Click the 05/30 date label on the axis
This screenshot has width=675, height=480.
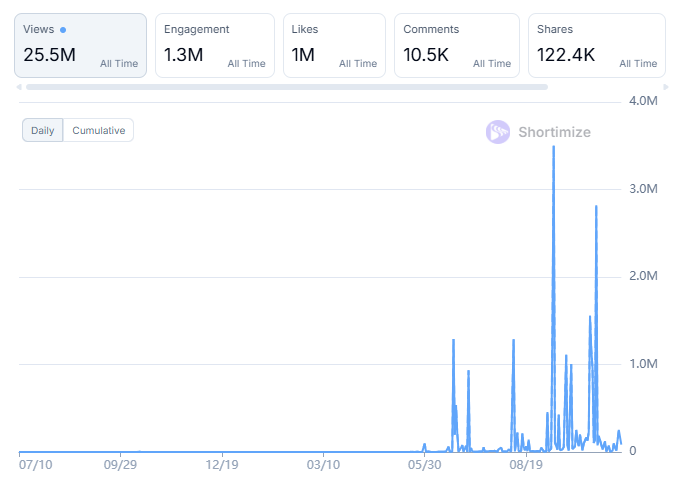(x=424, y=465)
